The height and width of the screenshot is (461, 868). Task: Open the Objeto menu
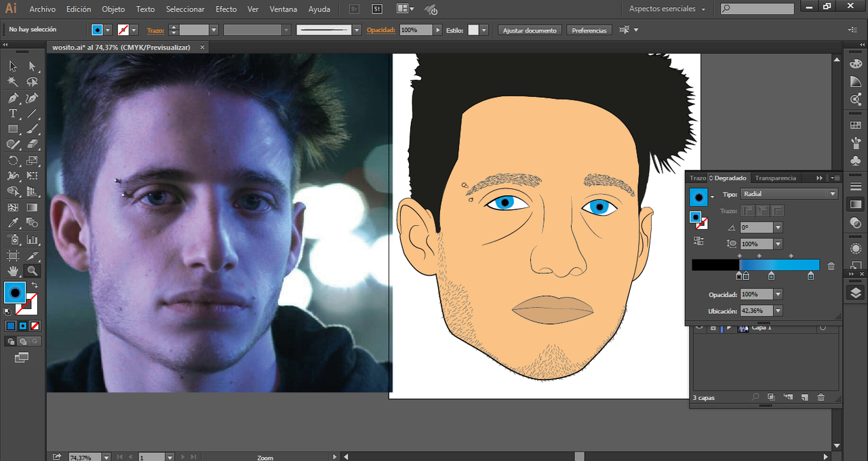pyautogui.click(x=113, y=9)
